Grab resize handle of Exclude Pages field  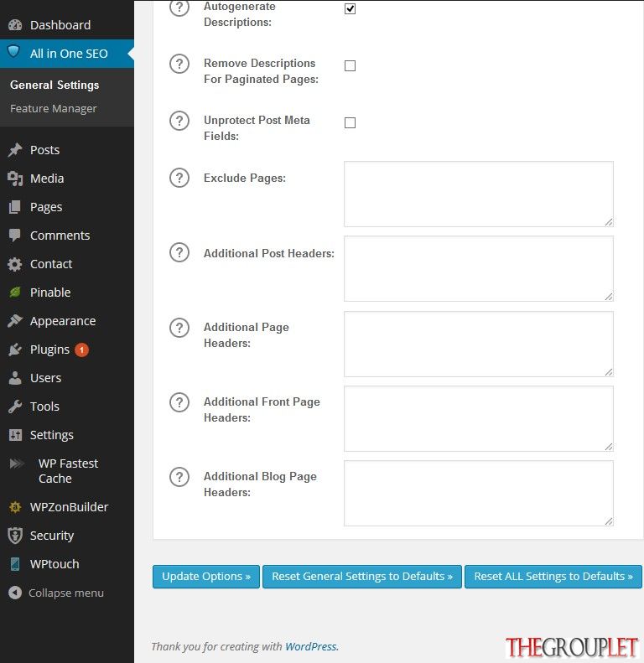tap(609, 222)
